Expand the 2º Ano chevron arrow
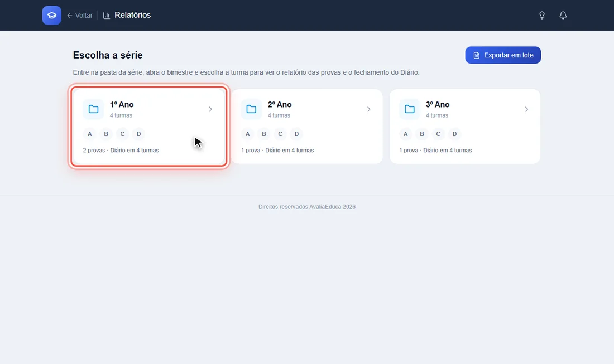The height and width of the screenshot is (364, 614). click(x=369, y=109)
